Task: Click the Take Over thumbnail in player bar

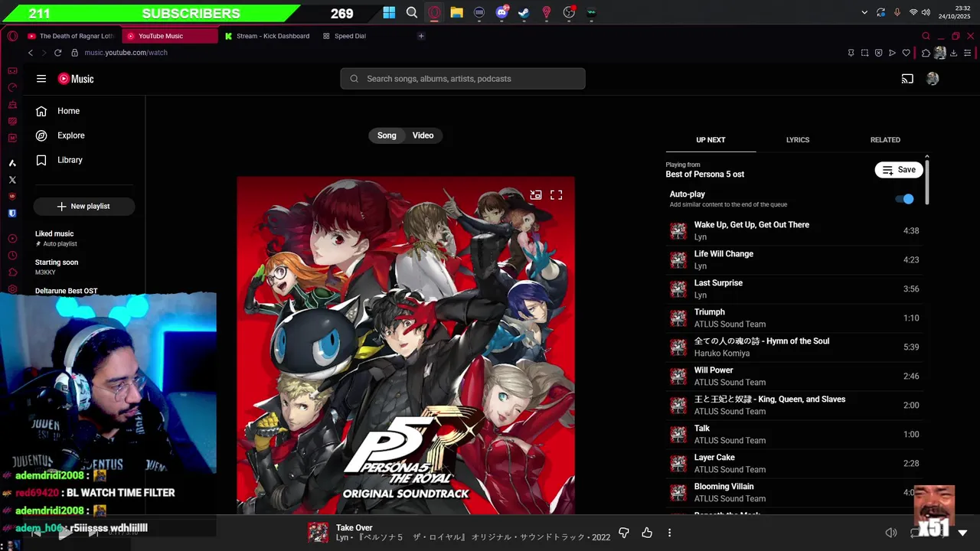Action: coord(318,533)
